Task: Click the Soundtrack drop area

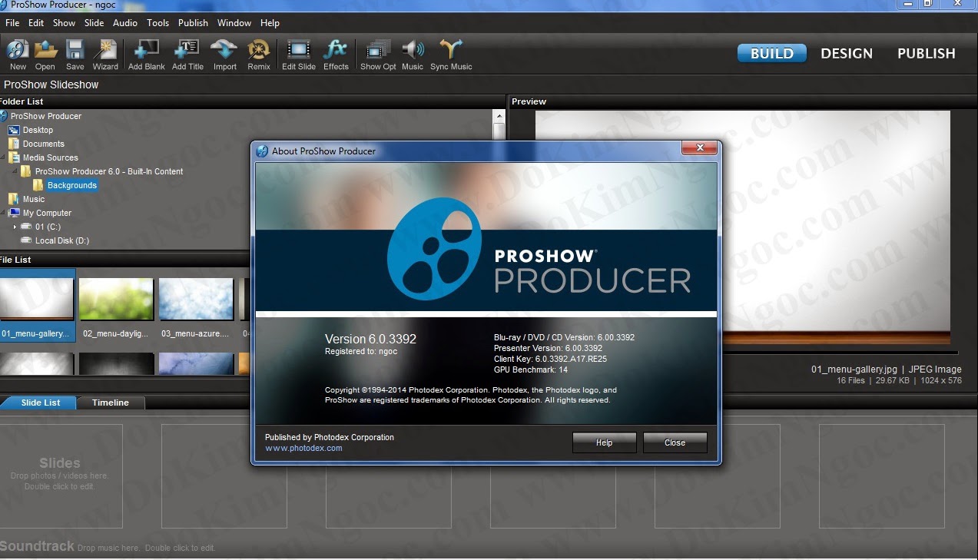Action: [x=108, y=546]
